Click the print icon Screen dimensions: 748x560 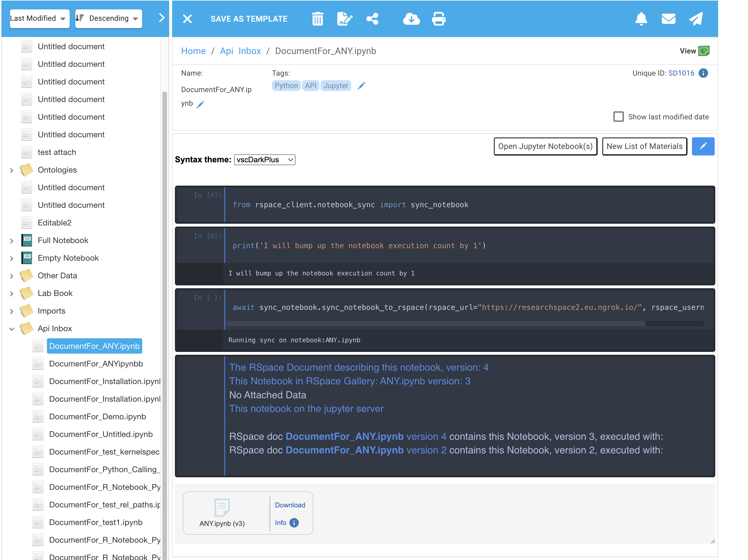[438, 19]
